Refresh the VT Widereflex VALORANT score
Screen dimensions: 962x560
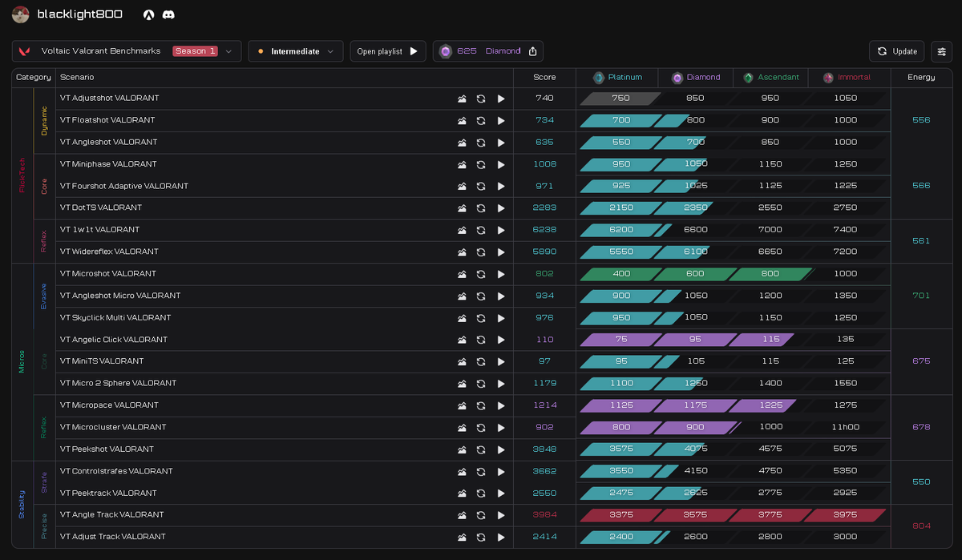coord(481,252)
